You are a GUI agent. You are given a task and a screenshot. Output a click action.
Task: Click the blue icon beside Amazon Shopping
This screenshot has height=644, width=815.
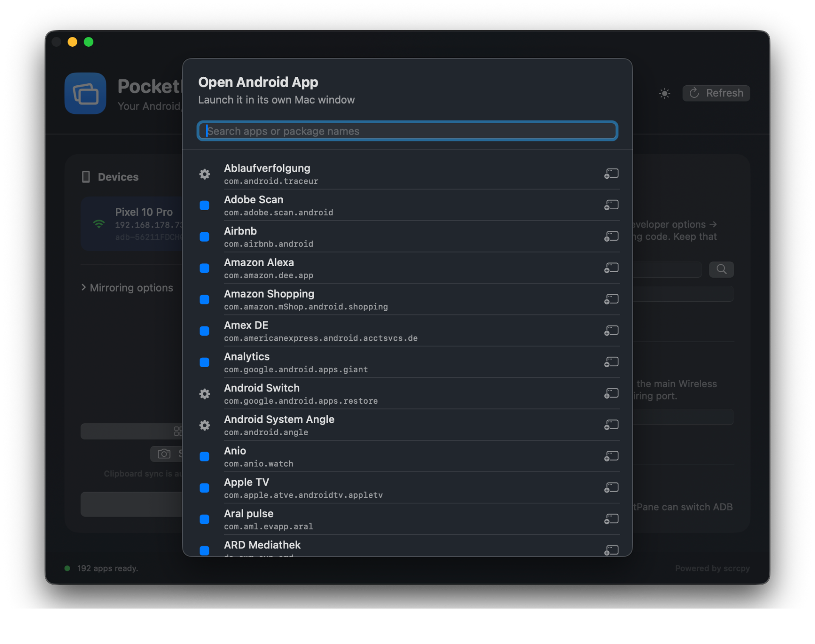point(205,300)
